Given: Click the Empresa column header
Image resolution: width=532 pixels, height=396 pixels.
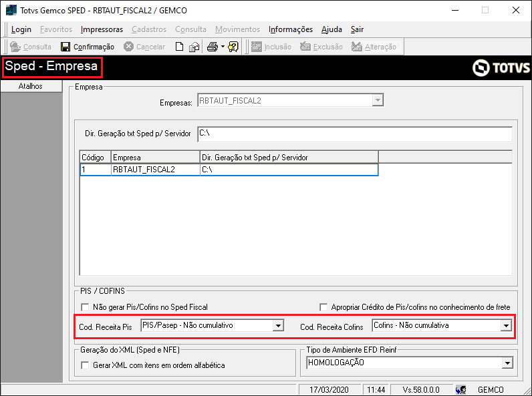Looking at the screenshot, I should click(x=156, y=158).
